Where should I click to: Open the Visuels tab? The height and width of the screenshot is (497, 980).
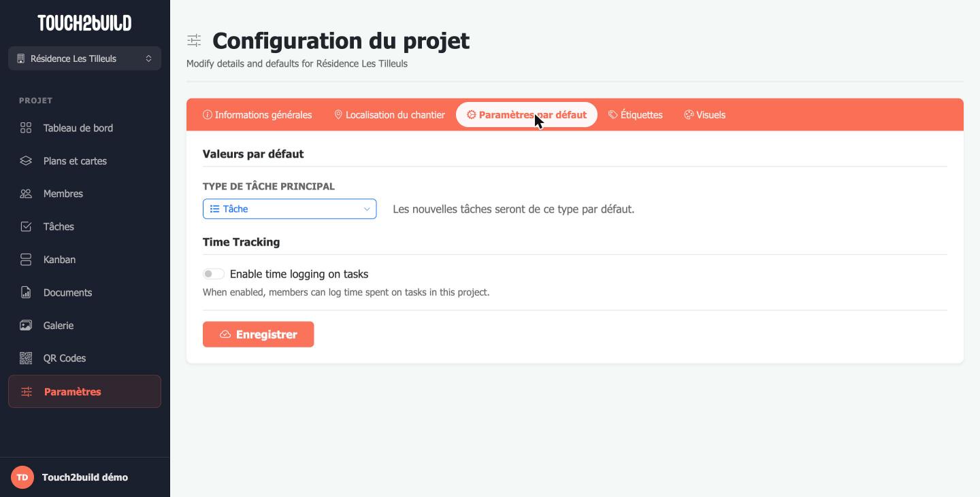pyautogui.click(x=705, y=115)
